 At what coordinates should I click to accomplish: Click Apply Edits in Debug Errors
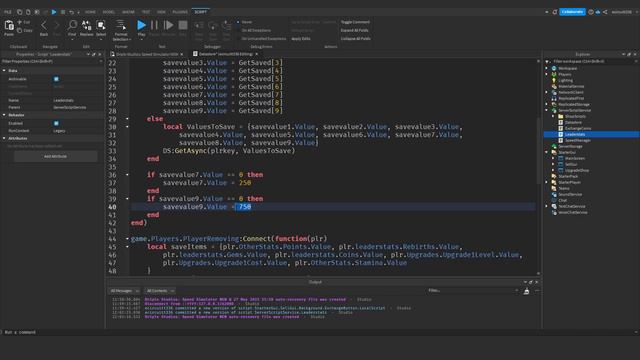coord(301,39)
